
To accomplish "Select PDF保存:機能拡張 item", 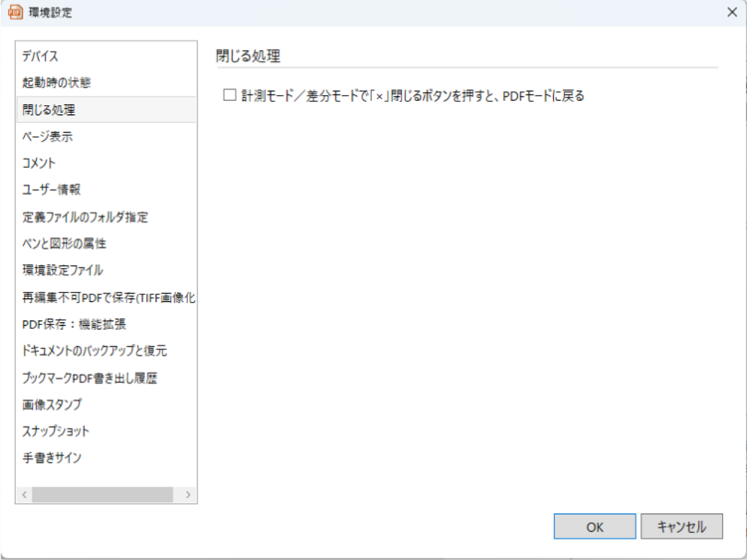I will pos(74,324).
